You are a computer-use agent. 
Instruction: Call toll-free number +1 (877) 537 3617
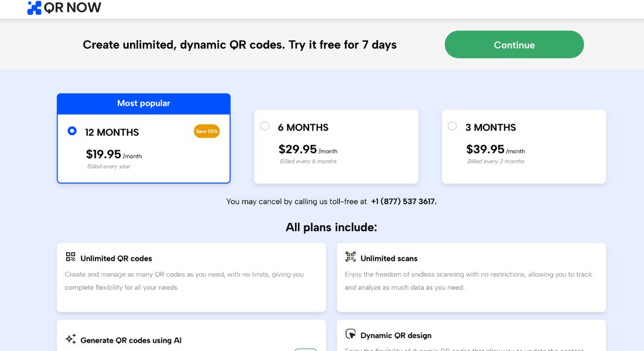point(403,202)
